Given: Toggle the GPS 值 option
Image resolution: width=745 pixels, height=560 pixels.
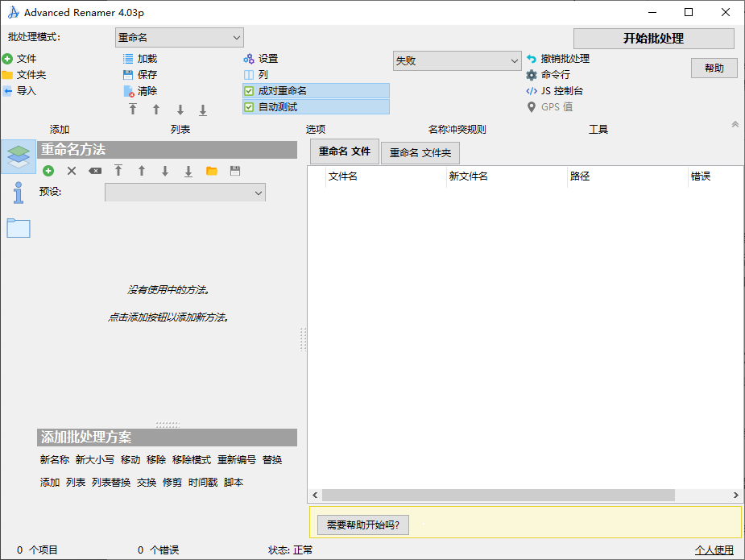Looking at the screenshot, I should pos(552,106).
